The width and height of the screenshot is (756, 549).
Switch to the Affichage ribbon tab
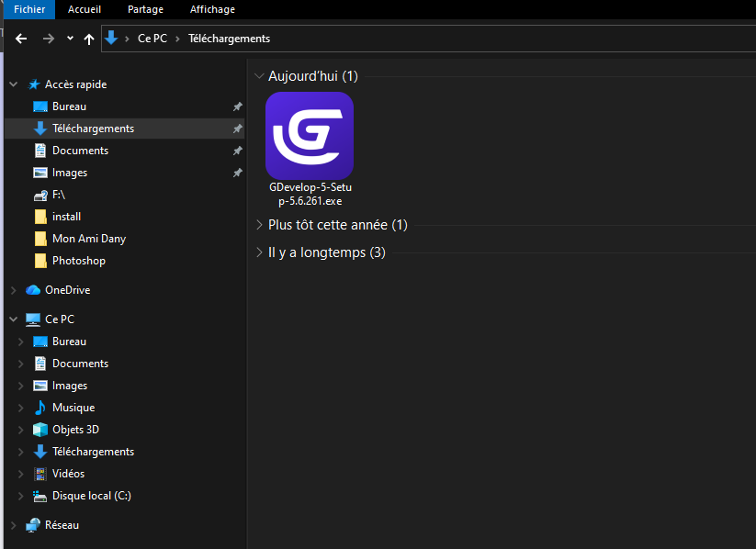click(x=212, y=9)
